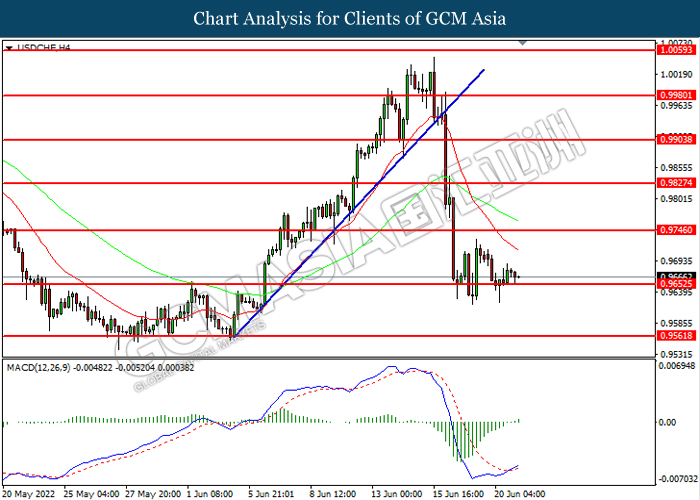700x500 pixels.
Task: Select the 0.99038 price level label
Action: pyautogui.click(x=677, y=140)
